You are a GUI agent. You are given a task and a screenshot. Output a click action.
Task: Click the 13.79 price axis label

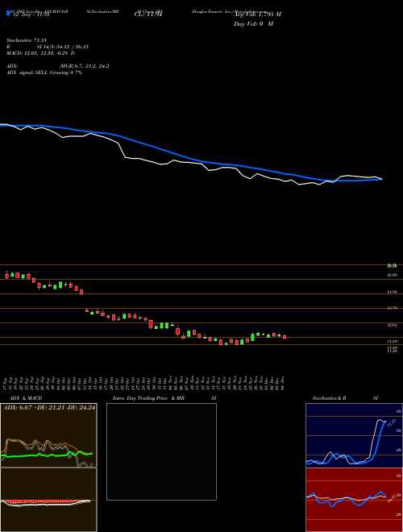coord(393,308)
